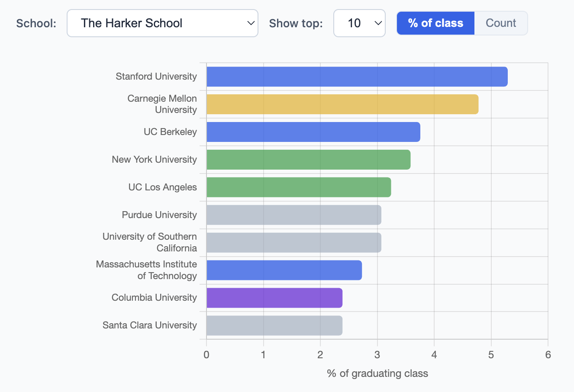574x392 pixels.
Task: Switch to Count display mode
Action: pos(501,23)
